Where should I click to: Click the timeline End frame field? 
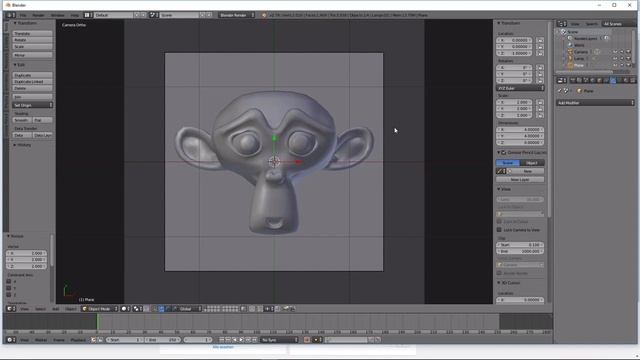(x=162, y=340)
